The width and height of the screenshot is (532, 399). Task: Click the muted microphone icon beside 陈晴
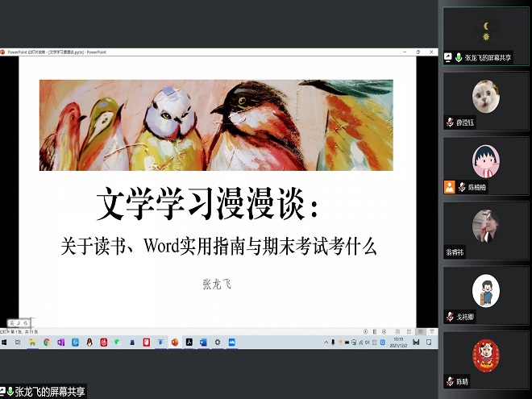point(449,381)
